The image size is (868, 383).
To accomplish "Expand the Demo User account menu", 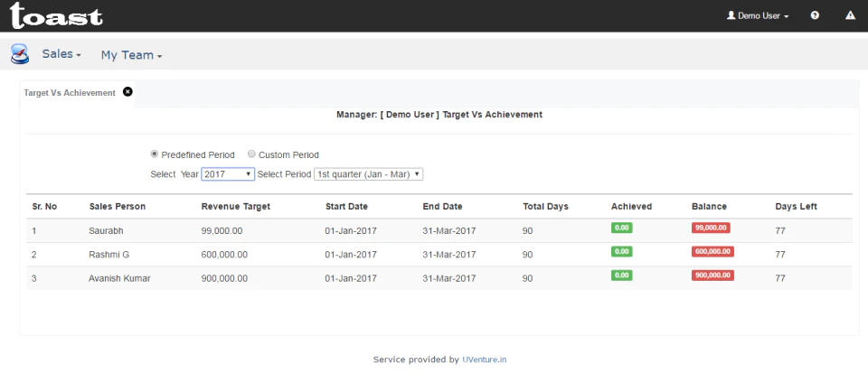I will (x=758, y=16).
